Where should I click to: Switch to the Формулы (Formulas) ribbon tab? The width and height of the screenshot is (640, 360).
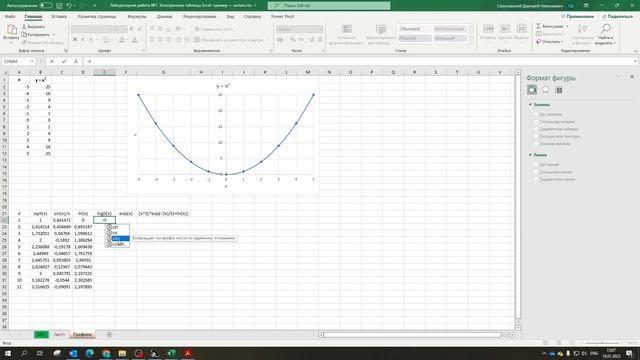(x=137, y=16)
